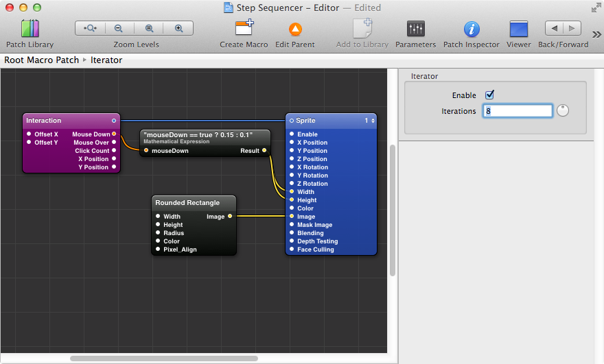Viewport: 604px width, 364px height.
Task: Click Pixel_Align input port
Action: pyautogui.click(x=158, y=250)
